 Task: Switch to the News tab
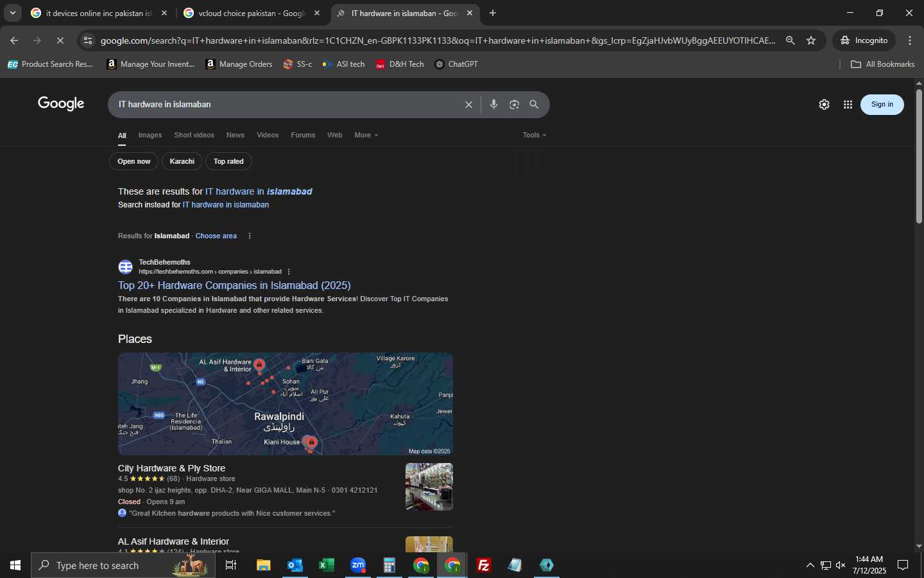pyautogui.click(x=235, y=135)
